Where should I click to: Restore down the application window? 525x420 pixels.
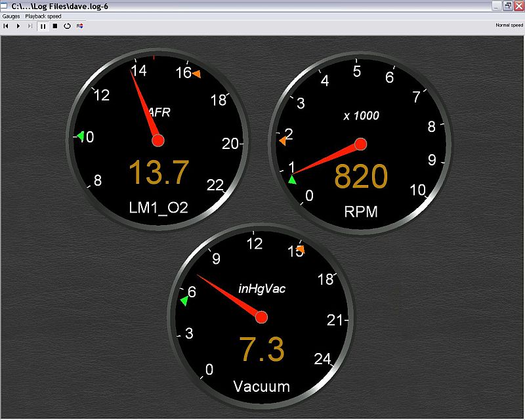pos(507,6)
